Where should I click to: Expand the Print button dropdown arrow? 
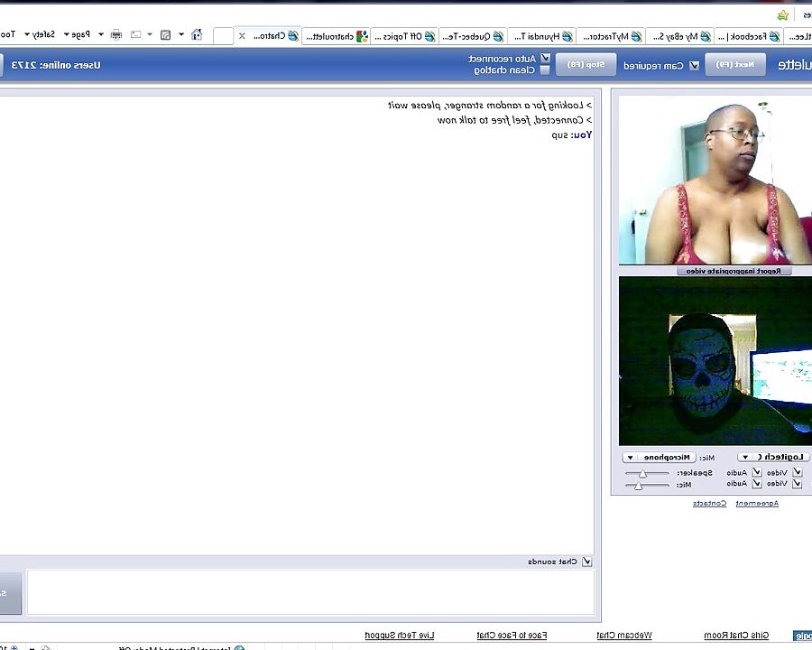(x=101, y=34)
